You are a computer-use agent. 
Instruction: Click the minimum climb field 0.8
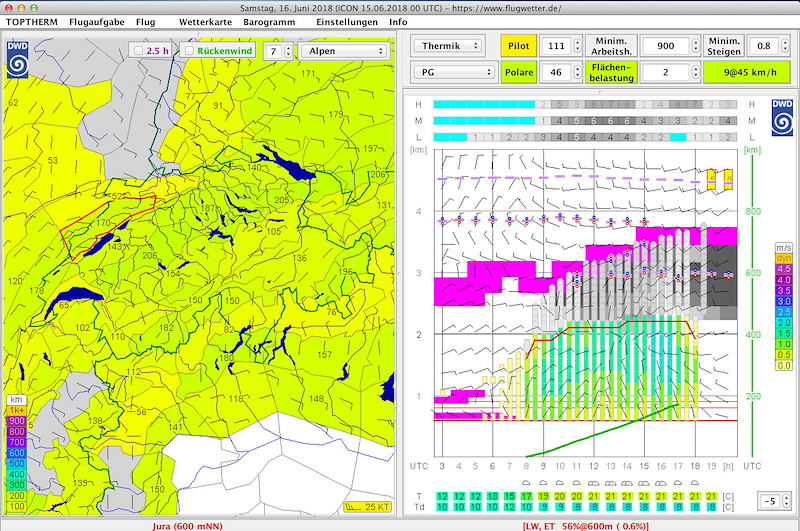tap(763, 46)
